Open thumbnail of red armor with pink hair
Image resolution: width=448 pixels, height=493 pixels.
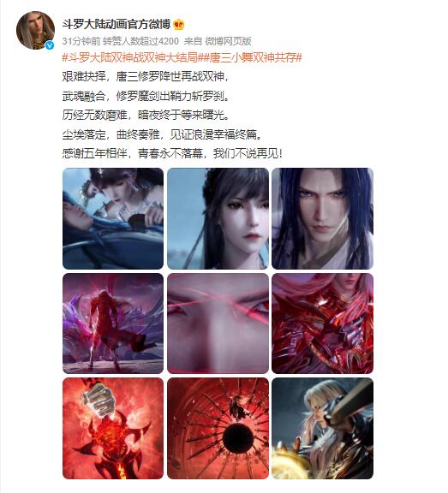click(x=322, y=324)
